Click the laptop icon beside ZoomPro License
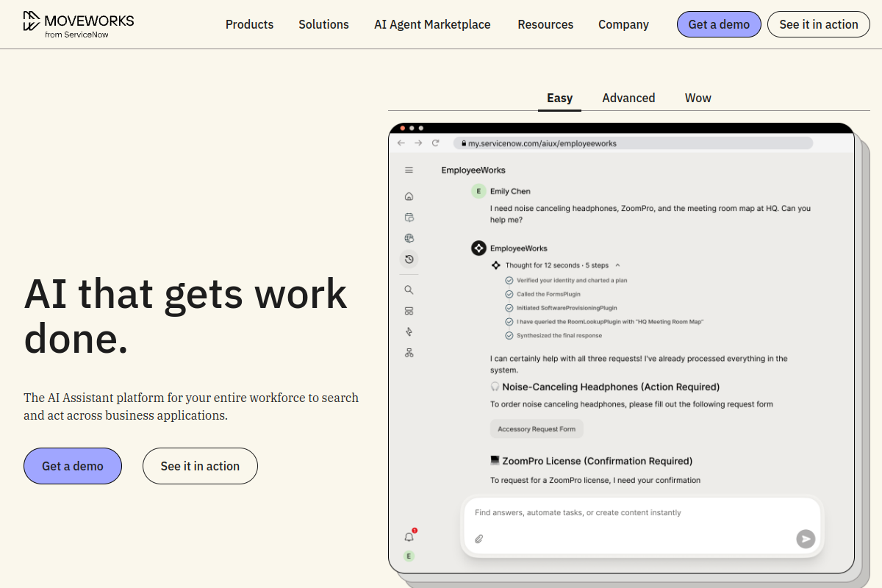Screen dimensions: 882x588 pyautogui.click(x=495, y=461)
